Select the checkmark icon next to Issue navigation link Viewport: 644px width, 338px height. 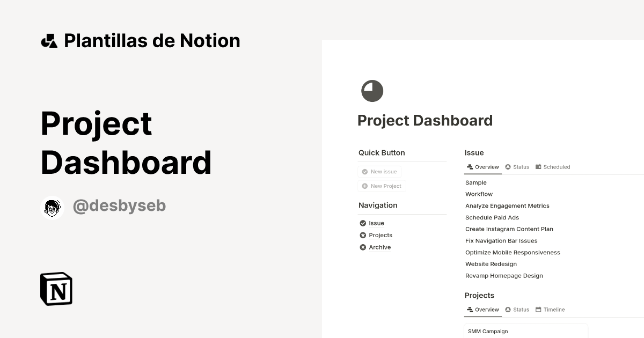coord(363,223)
